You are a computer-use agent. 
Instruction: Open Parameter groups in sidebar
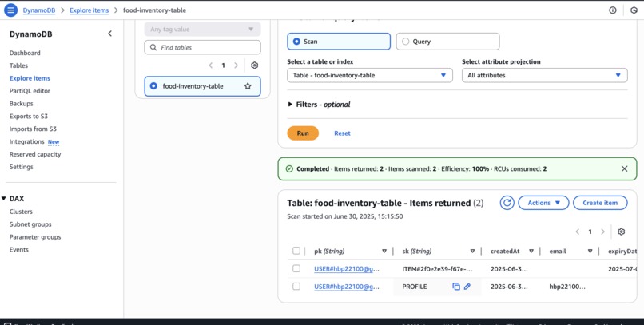point(35,237)
